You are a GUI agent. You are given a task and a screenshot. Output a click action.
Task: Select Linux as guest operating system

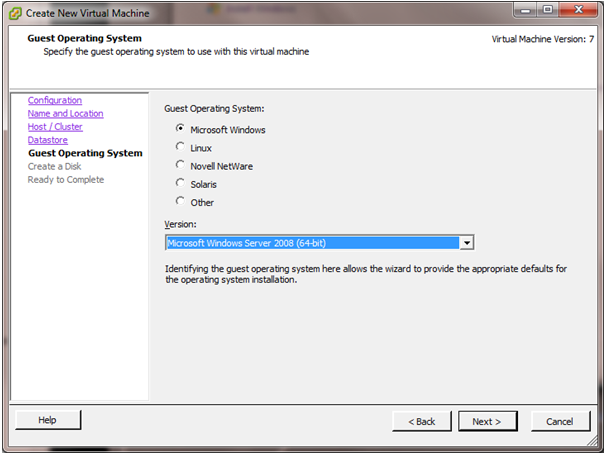coord(180,146)
